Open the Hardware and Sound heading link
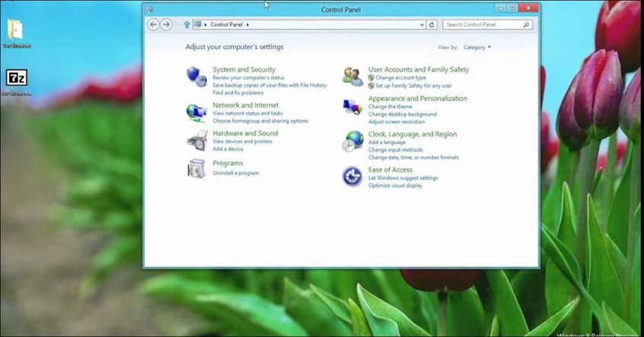The height and width of the screenshot is (337, 644). coord(245,133)
